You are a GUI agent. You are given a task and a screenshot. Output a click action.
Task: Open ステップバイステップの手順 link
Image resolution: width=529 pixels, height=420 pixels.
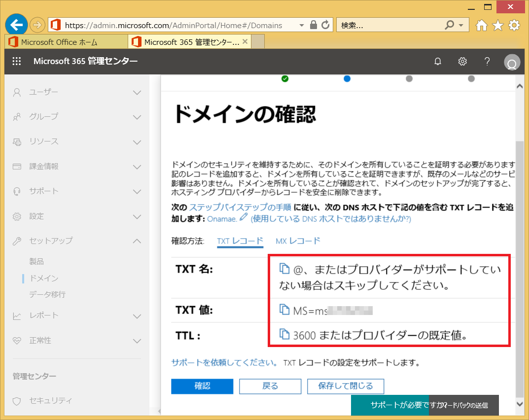coord(240,207)
